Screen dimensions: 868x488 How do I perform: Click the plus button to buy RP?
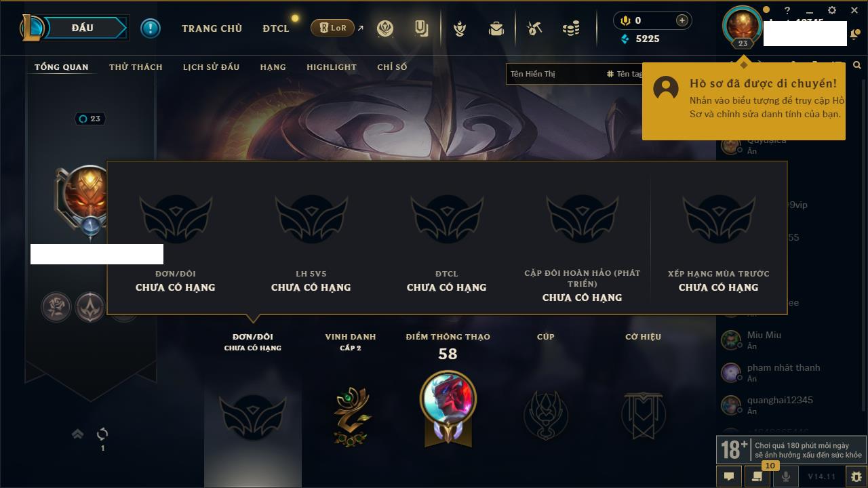[682, 20]
